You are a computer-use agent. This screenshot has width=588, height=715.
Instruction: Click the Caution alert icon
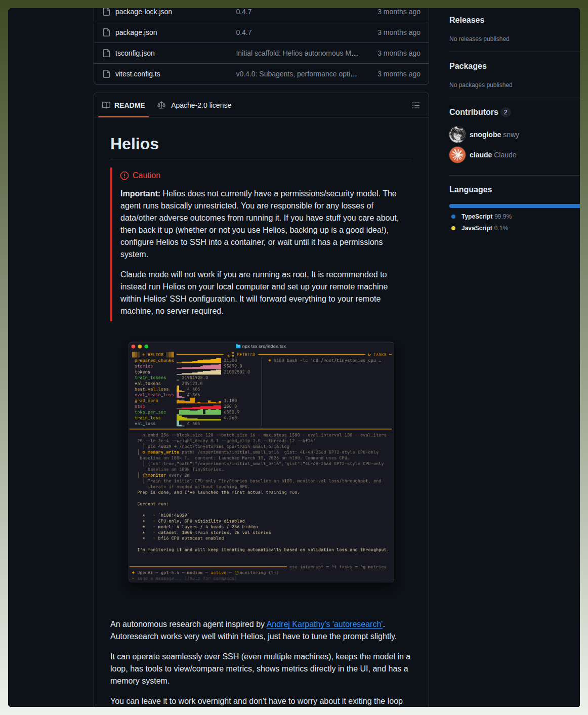point(124,176)
